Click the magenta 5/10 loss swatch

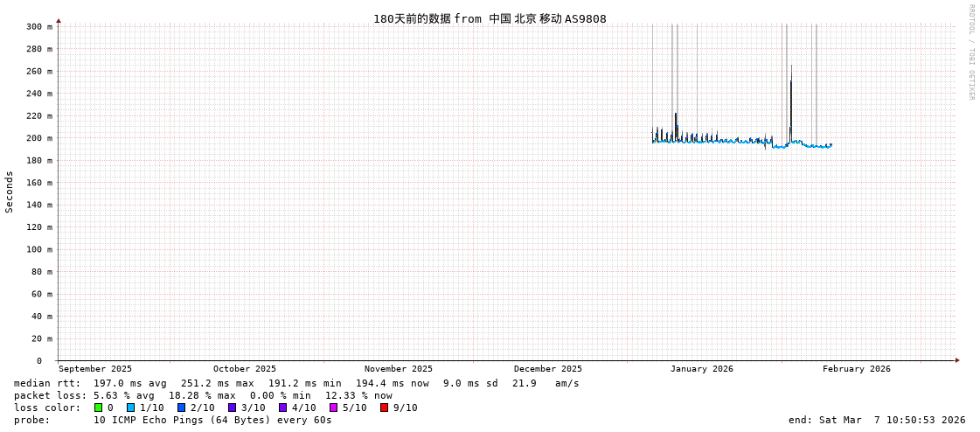[x=334, y=408]
